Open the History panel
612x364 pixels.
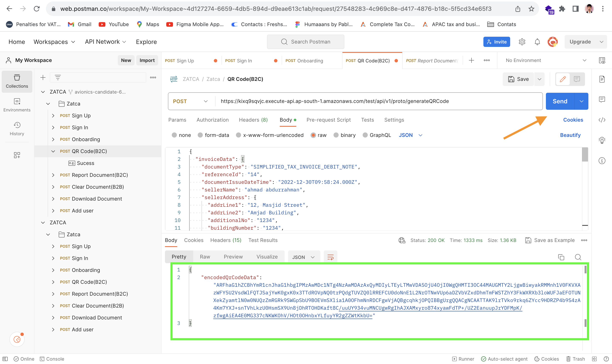click(17, 129)
